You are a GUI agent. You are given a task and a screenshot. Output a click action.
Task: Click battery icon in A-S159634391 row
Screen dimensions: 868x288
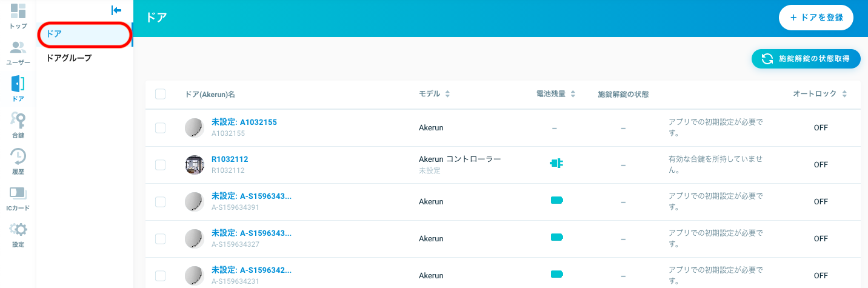point(557,200)
